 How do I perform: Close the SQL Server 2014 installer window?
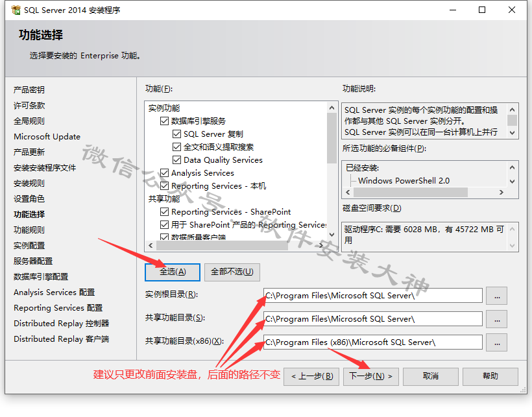512,10
